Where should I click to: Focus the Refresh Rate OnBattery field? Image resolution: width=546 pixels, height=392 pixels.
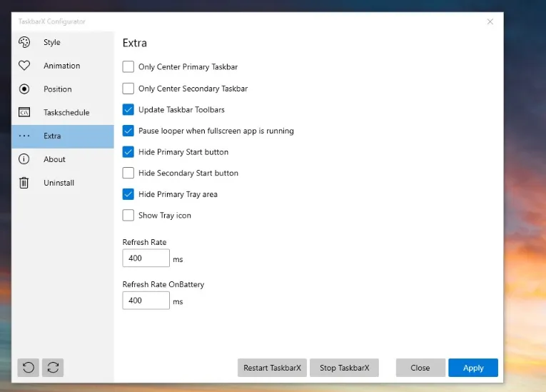coord(146,301)
